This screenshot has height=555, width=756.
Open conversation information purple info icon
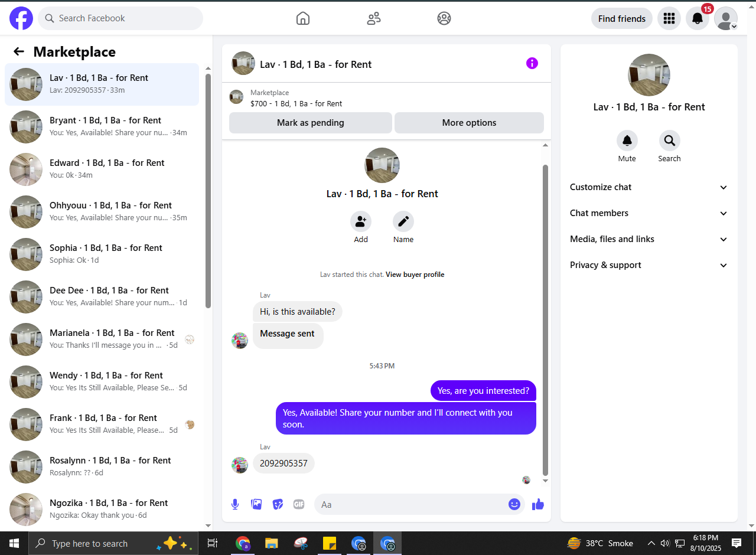tap(532, 63)
